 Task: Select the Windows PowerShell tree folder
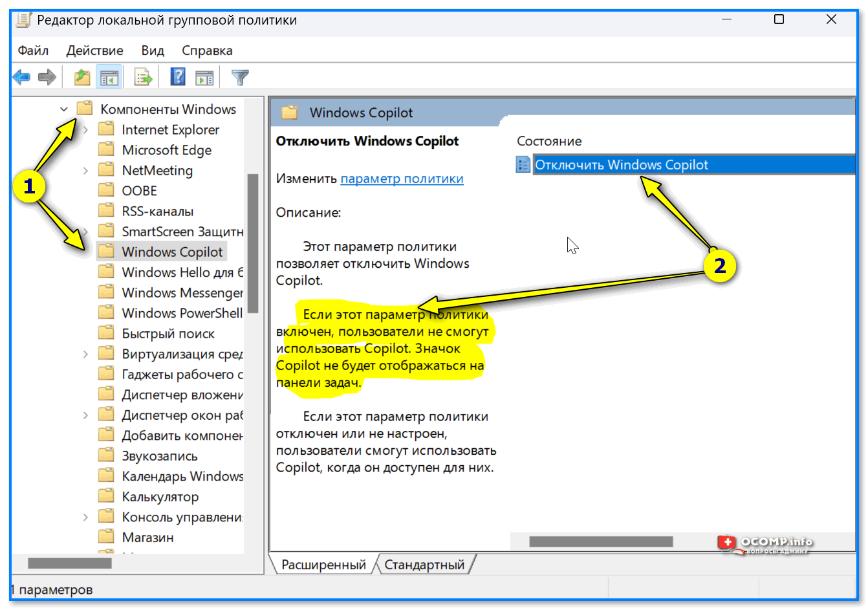[182, 313]
